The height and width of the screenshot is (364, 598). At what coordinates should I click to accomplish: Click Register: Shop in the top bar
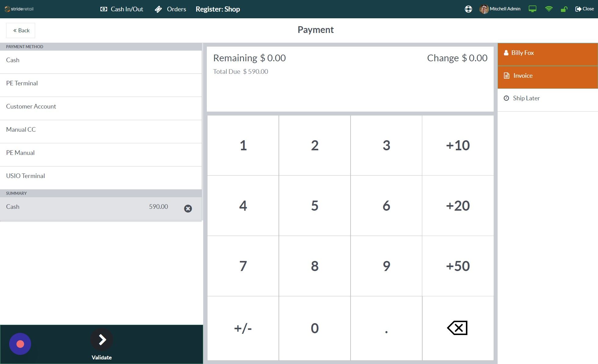tap(218, 9)
